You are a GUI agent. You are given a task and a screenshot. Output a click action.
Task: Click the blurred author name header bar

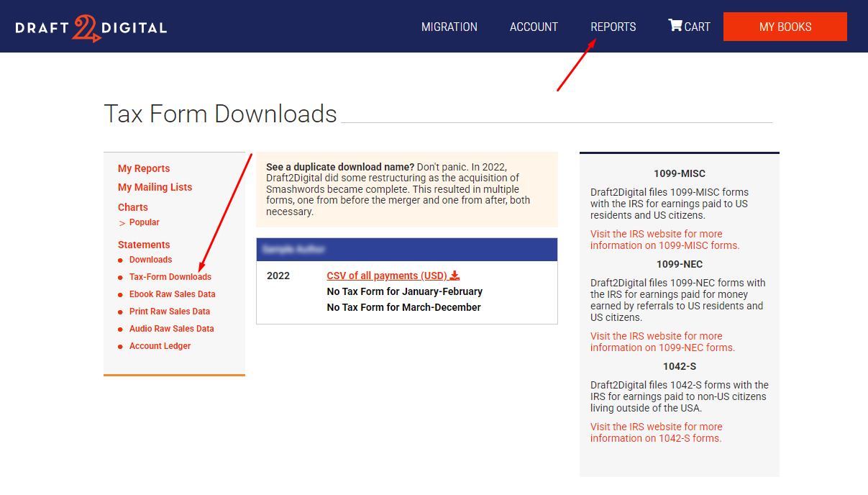point(407,250)
